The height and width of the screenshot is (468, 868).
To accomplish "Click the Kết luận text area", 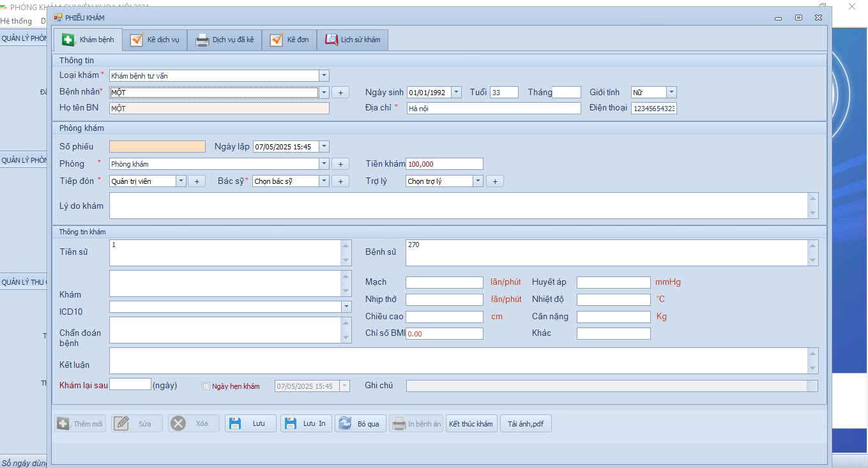I will [464, 361].
